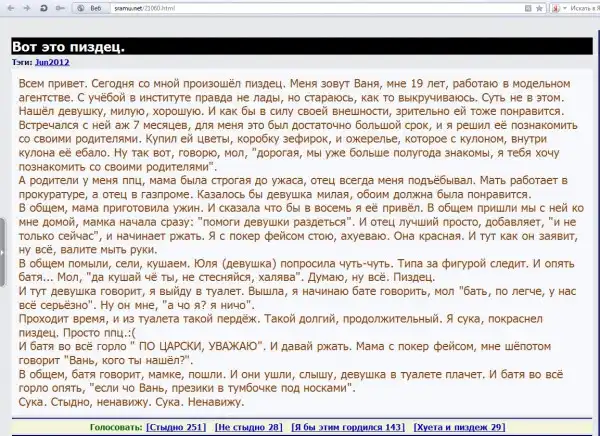Click the small page icon beside the star
This screenshot has height=436, width=600.
[x=527, y=8]
